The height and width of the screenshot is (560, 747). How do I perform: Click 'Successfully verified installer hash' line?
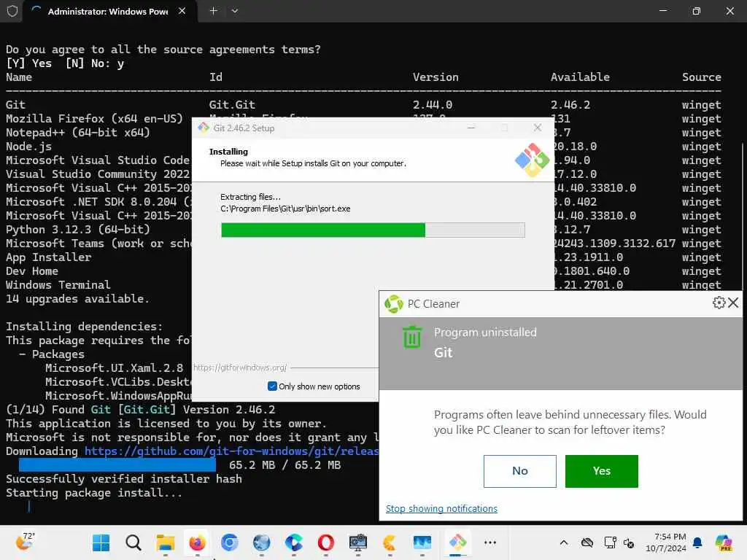point(124,478)
